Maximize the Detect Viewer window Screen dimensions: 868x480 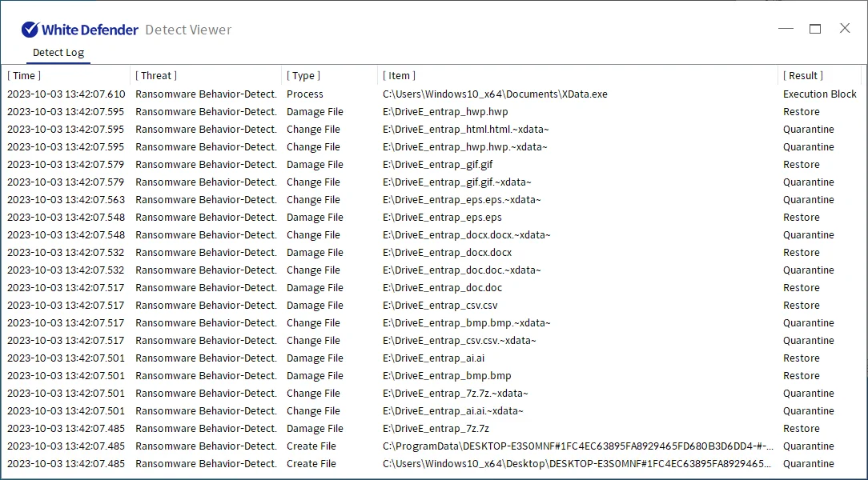(x=815, y=29)
